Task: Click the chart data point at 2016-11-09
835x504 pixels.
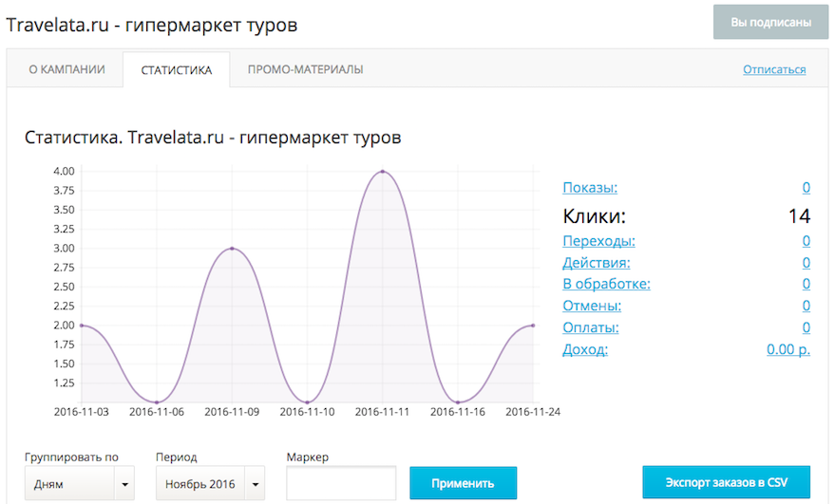Action: pyautogui.click(x=232, y=249)
